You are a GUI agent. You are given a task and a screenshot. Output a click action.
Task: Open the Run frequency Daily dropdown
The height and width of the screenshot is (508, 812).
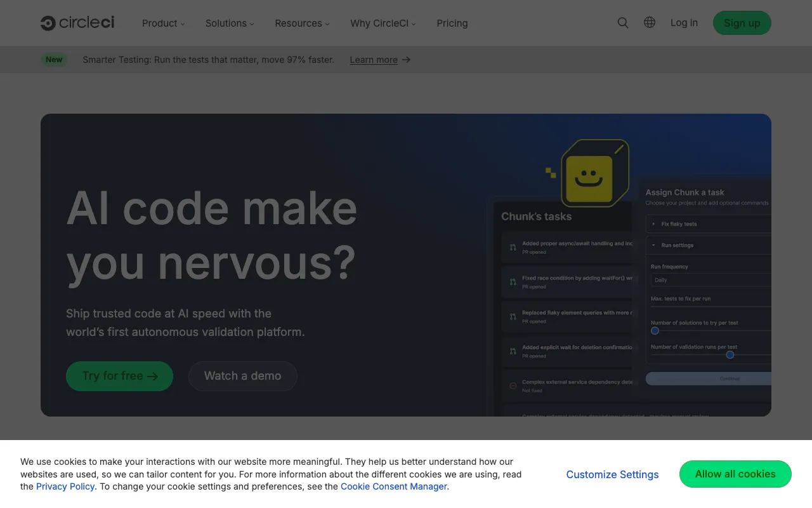[x=707, y=279]
